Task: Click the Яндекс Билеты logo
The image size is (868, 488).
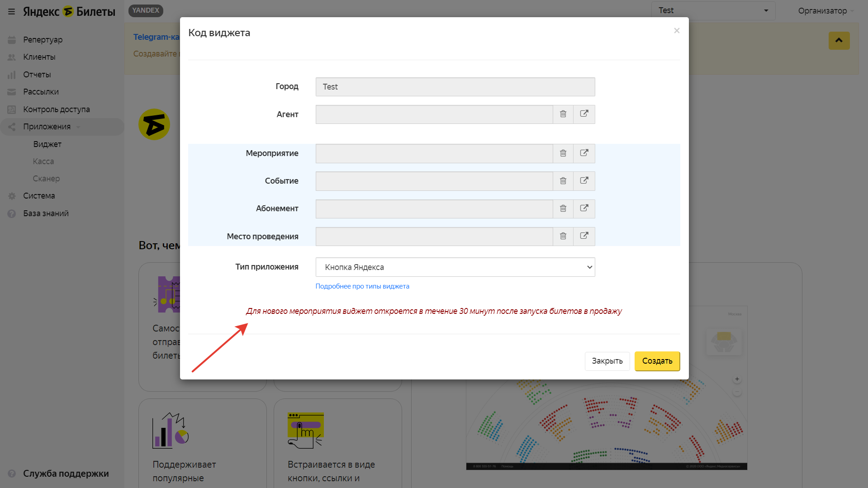Action: 69,12
